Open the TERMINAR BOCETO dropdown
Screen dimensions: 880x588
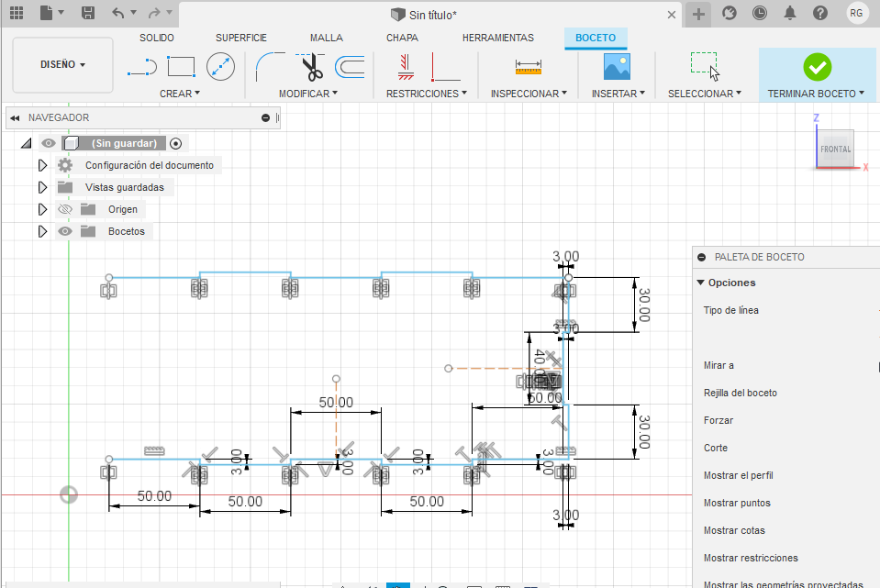pyautogui.click(x=816, y=94)
